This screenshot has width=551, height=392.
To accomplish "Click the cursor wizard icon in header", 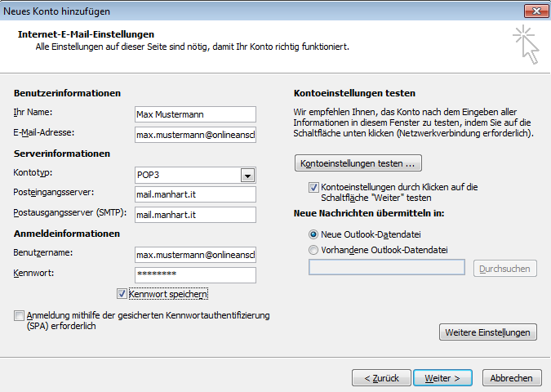I will click(526, 44).
